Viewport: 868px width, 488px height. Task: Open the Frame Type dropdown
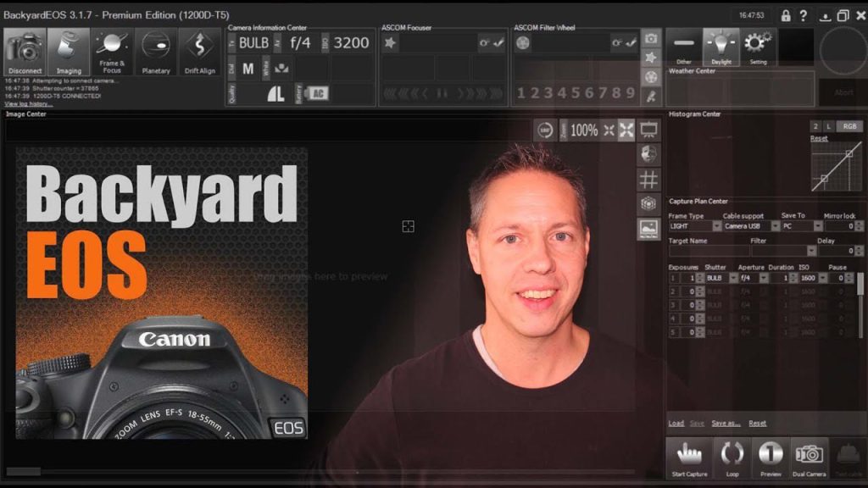click(x=694, y=226)
